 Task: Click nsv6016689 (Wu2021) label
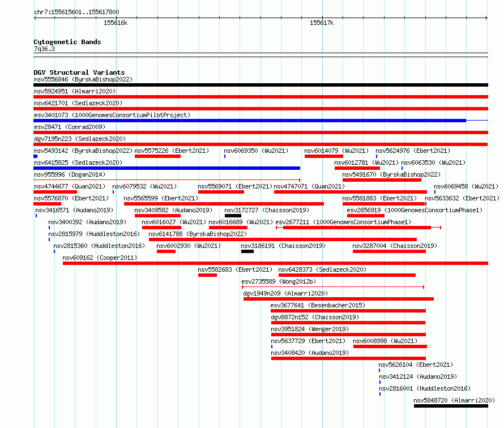241,222
